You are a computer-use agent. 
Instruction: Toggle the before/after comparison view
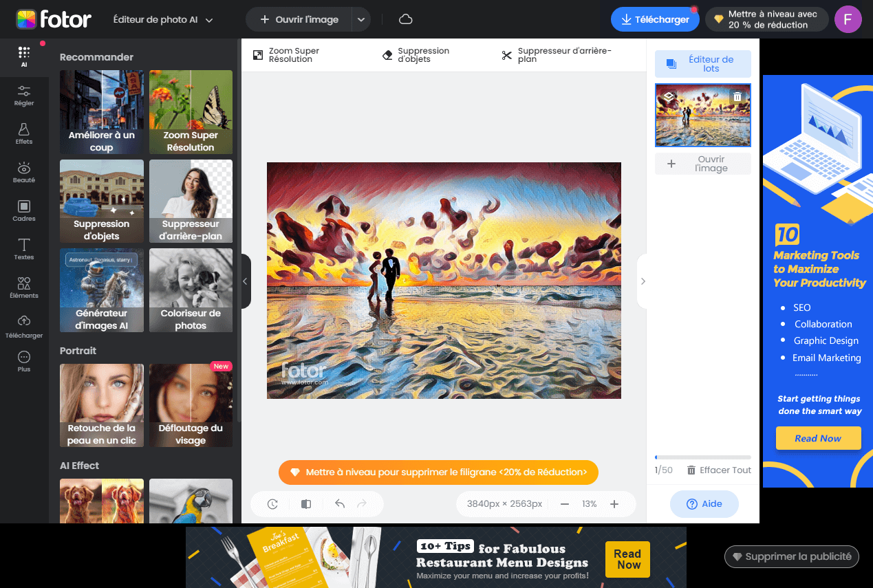point(305,504)
